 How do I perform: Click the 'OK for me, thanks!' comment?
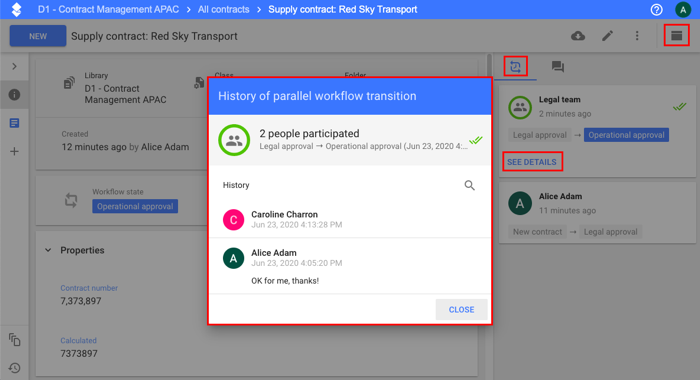coord(285,281)
